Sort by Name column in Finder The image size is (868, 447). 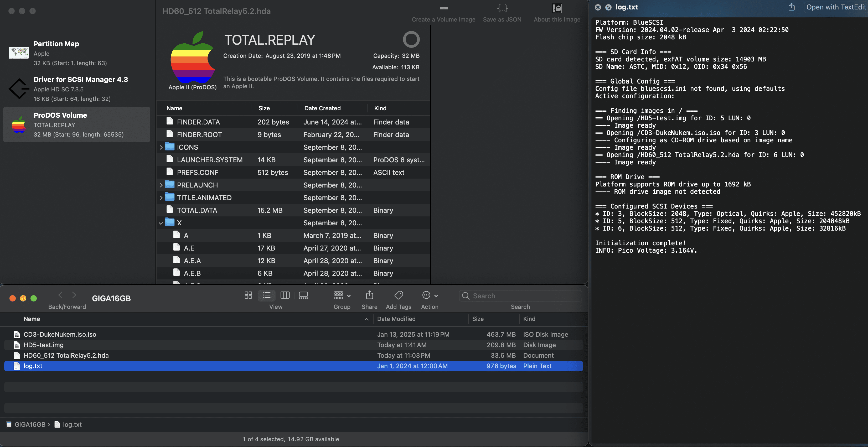tap(32, 319)
